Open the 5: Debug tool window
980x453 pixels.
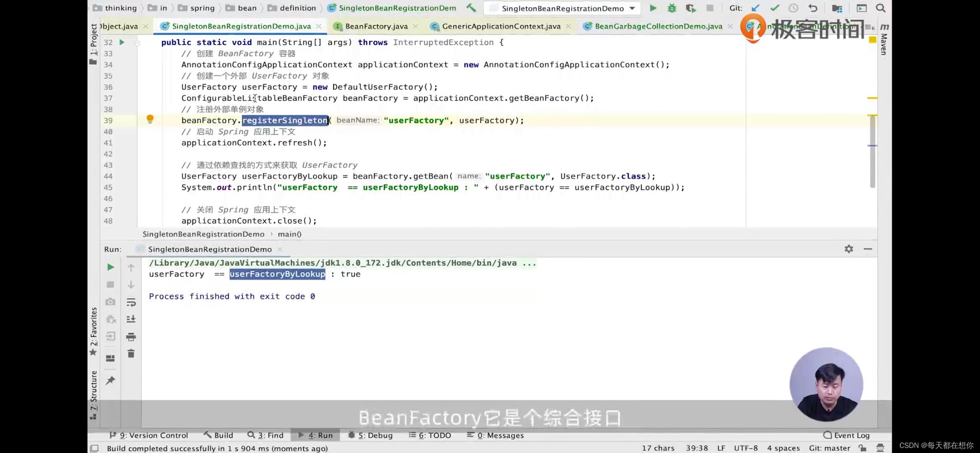370,435
